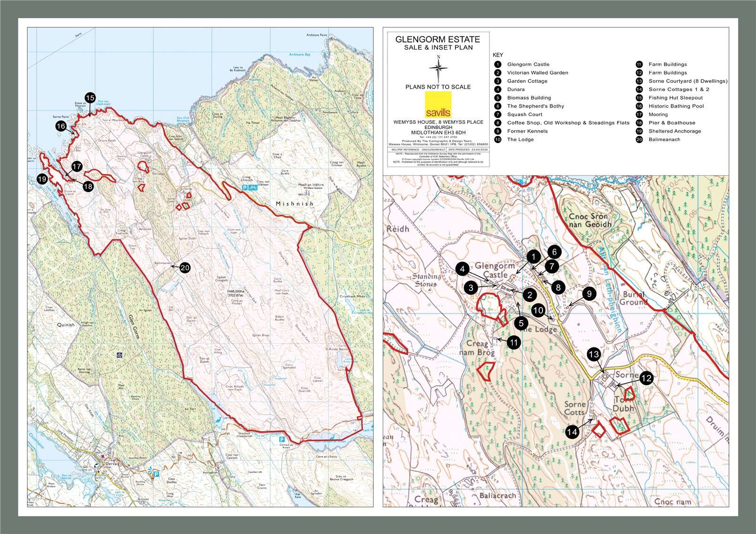The width and height of the screenshot is (756, 534).
Task: Select marker 16 on the overview map
Action: pos(60,126)
